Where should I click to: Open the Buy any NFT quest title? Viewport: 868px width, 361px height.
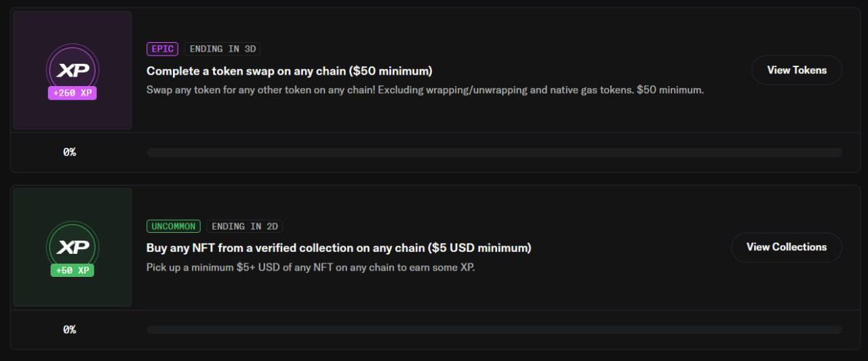(339, 248)
